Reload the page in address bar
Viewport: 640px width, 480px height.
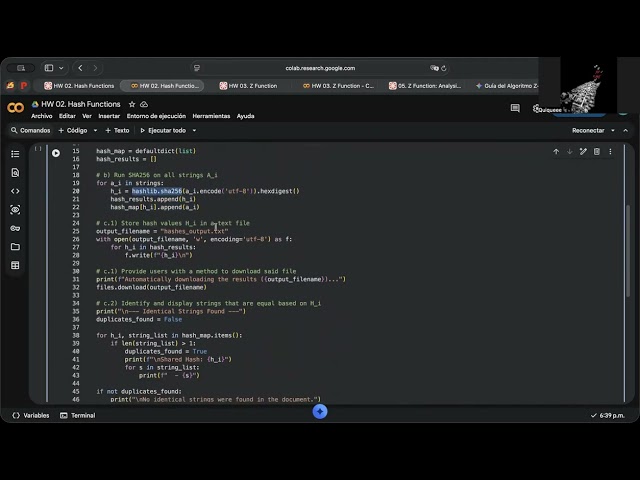click(x=444, y=68)
